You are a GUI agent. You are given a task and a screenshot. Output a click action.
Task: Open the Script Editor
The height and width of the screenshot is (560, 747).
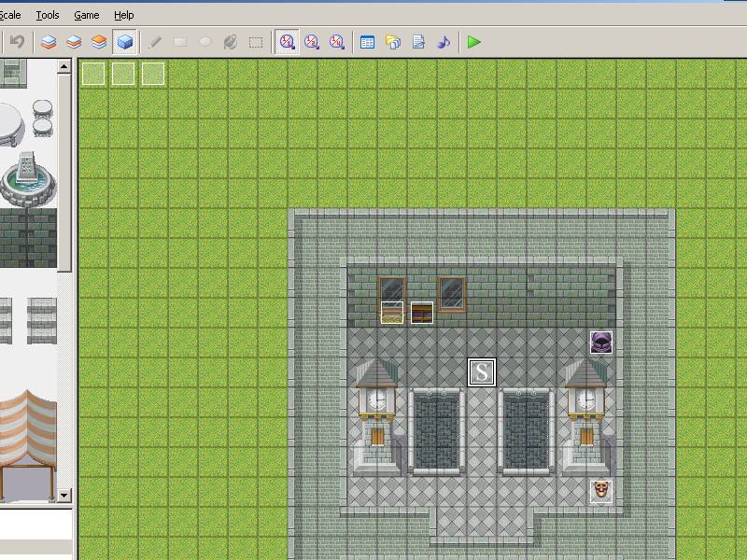pos(418,42)
